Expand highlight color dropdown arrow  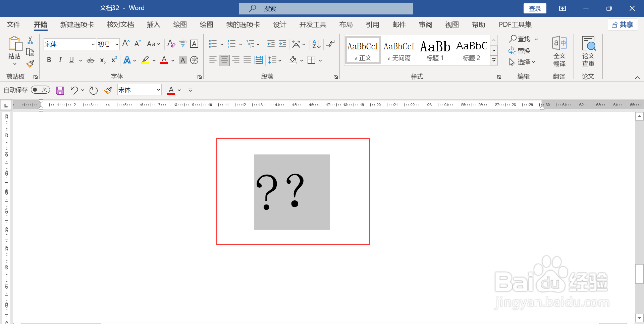(x=154, y=60)
